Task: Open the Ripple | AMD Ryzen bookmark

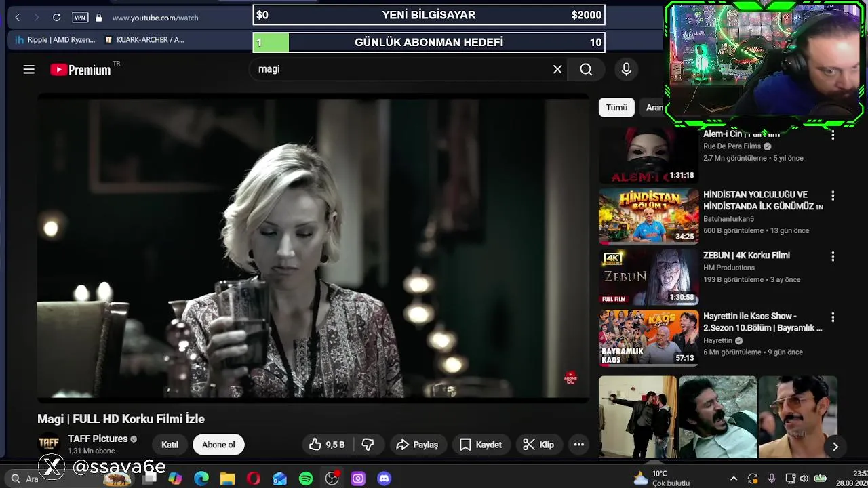Action: click(x=56, y=40)
